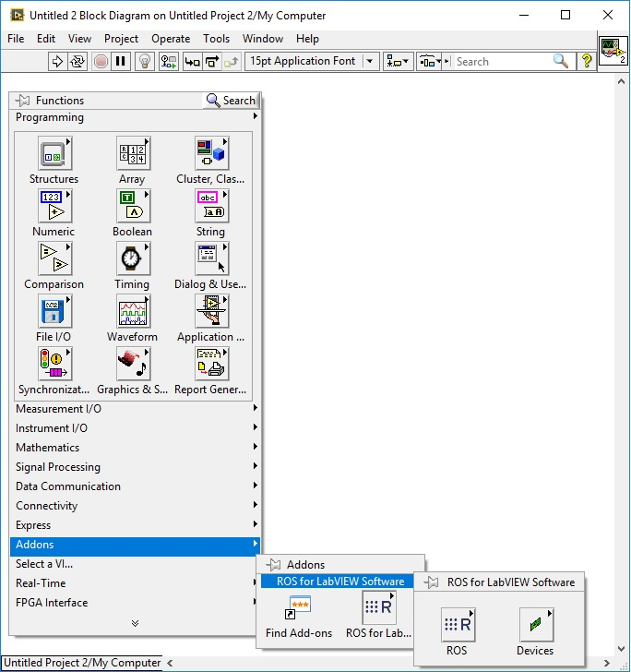The width and height of the screenshot is (631, 672).
Task: Click the Step Over button
Action: click(212, 62)
